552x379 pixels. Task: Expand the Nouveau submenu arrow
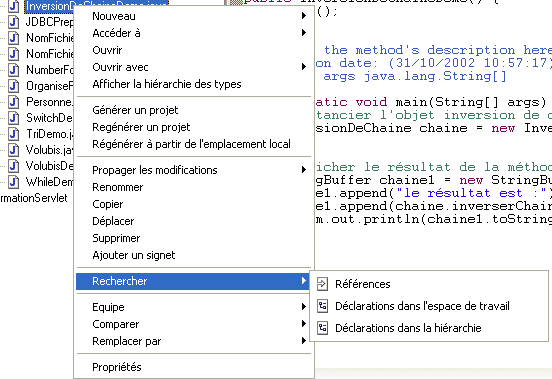click(x=304, y=16)
